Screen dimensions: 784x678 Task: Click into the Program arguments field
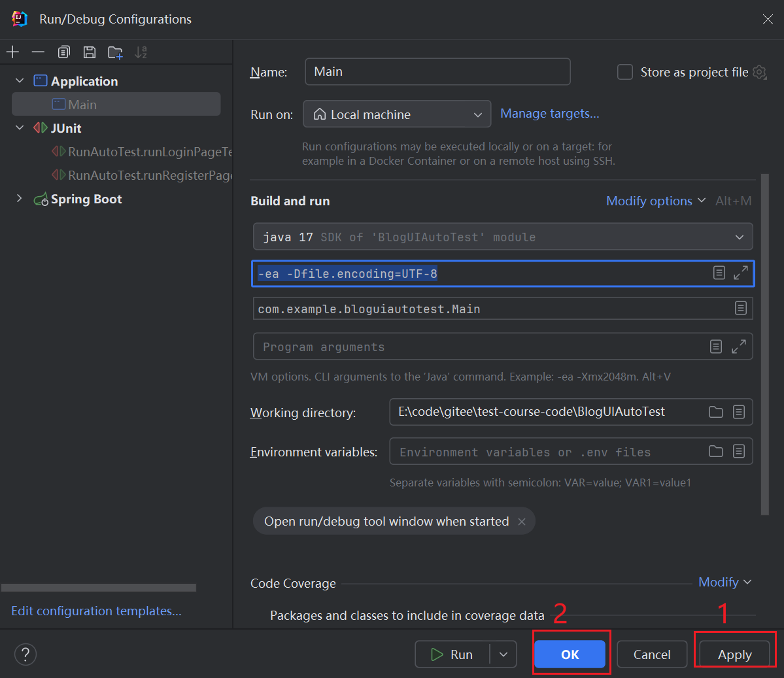click(x=503, y=347)
